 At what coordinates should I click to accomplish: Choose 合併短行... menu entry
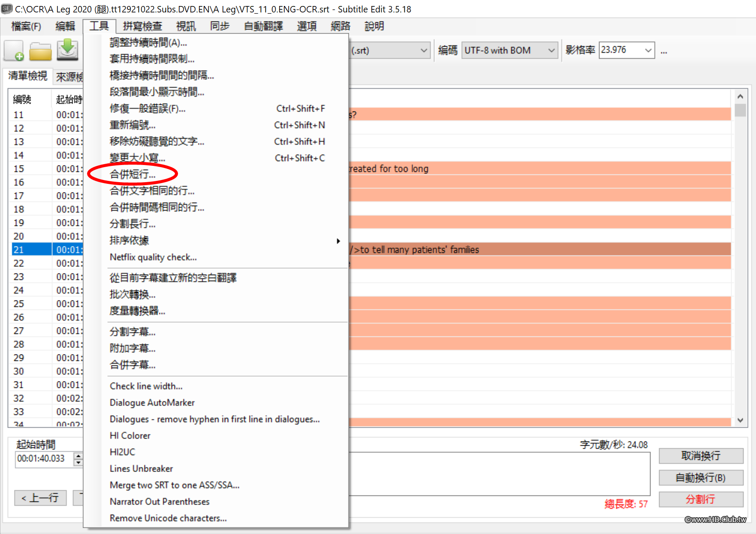click(217, 174)
